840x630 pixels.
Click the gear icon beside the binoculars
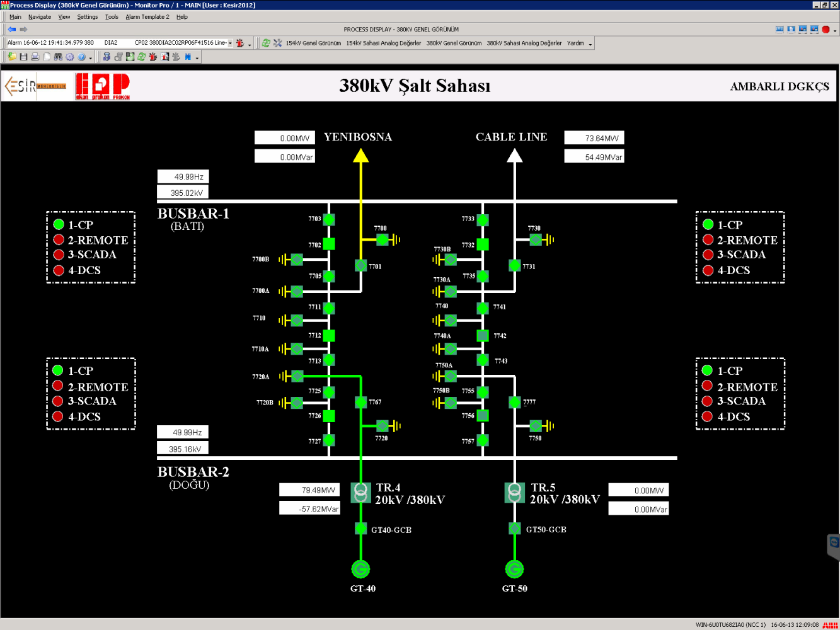tap(70, 57)
